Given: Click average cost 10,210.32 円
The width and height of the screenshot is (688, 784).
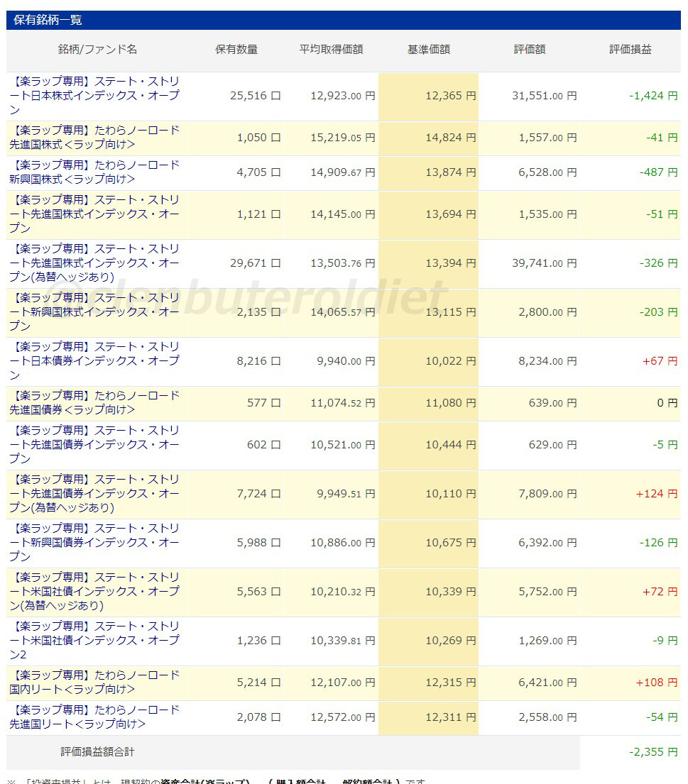Looking at the screenshot, I should coord(343,592).
